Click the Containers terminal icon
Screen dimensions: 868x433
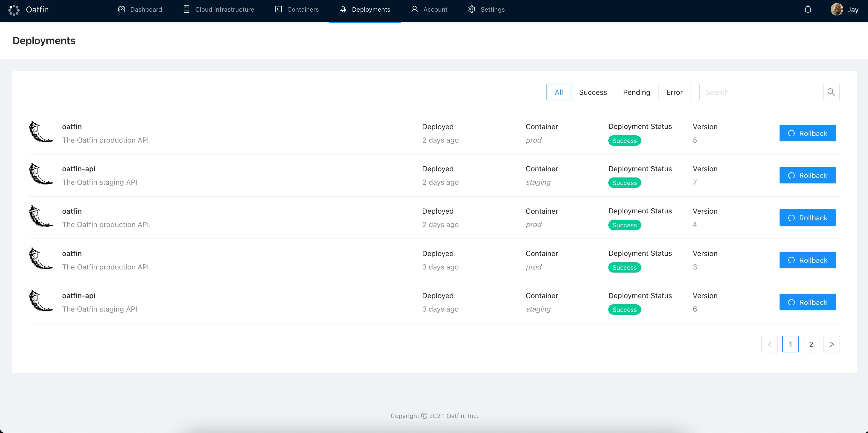pos(278,9)
